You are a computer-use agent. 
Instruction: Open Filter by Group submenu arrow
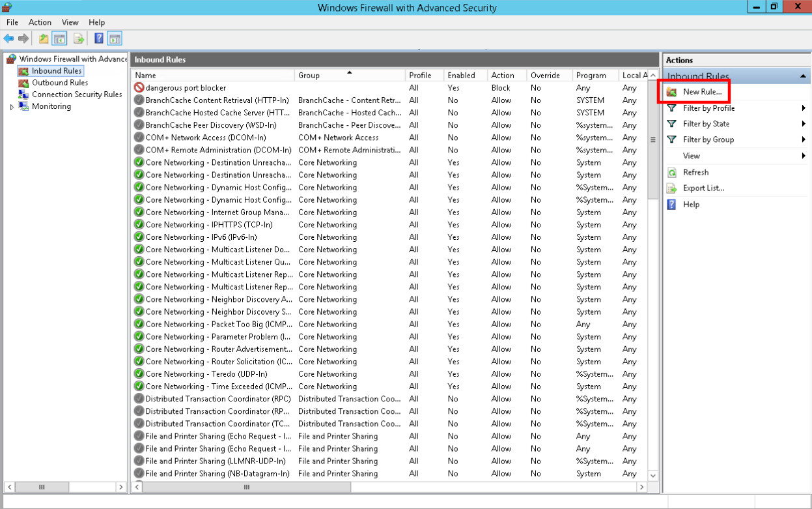[x=804, y=139]
